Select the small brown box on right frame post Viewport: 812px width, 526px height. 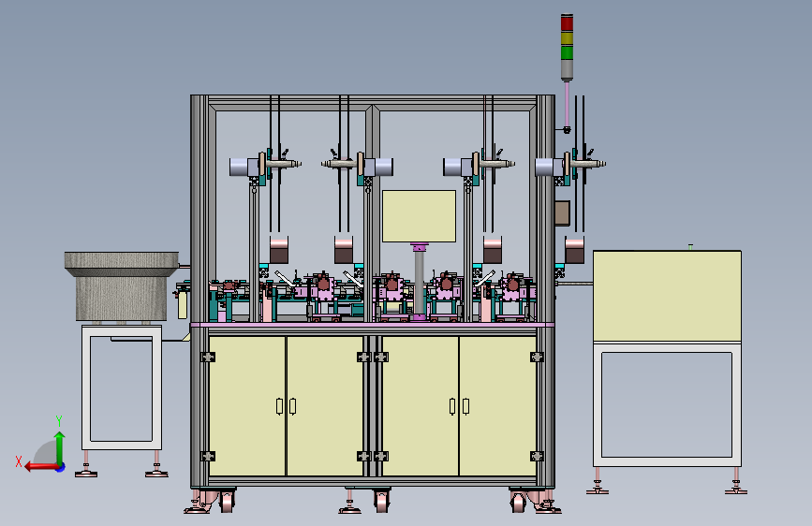tap(562, 212)
